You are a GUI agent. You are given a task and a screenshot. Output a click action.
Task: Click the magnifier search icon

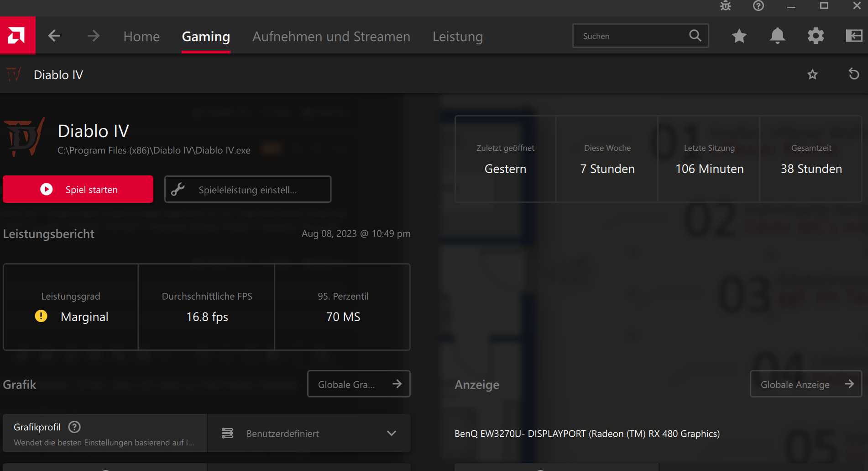pyautogui.click(x=695, y=36)
